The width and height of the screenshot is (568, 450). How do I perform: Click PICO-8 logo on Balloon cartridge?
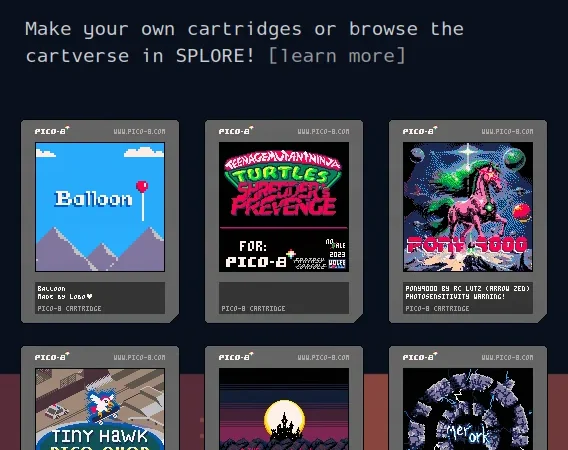[x=52, y=130]
